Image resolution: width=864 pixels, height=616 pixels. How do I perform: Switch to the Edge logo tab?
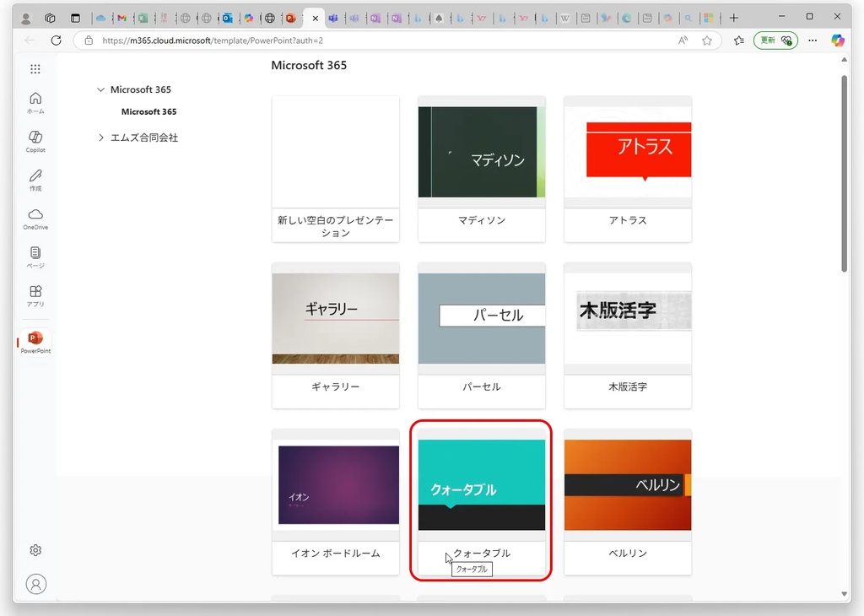[x=627, y=19]
